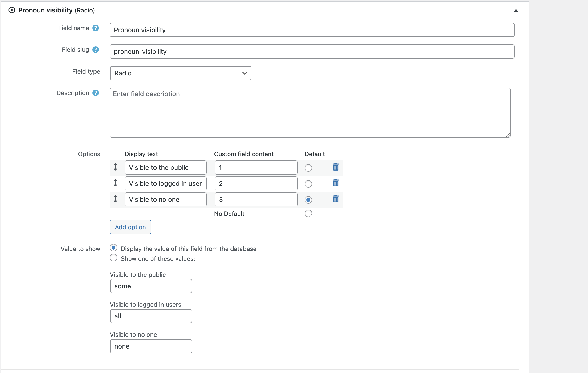Collapse the Pronoun visibility panel arrow
Image resolution: width=588 pixels, height=373 pixels.
coord(516,10)
